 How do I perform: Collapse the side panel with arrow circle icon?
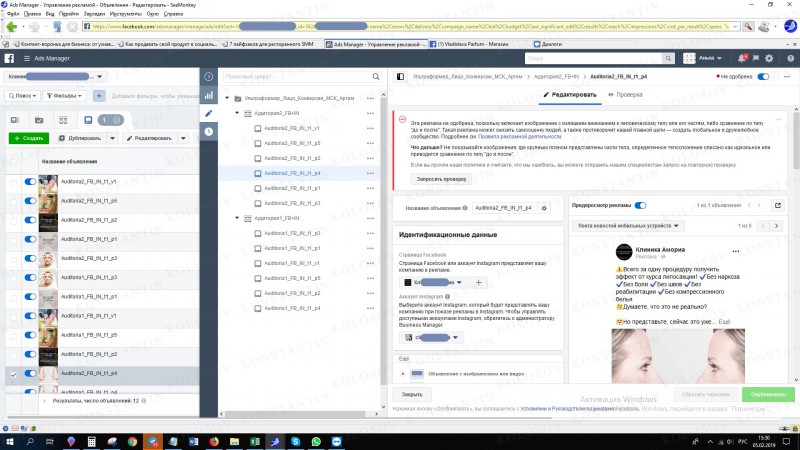(209, 77)
